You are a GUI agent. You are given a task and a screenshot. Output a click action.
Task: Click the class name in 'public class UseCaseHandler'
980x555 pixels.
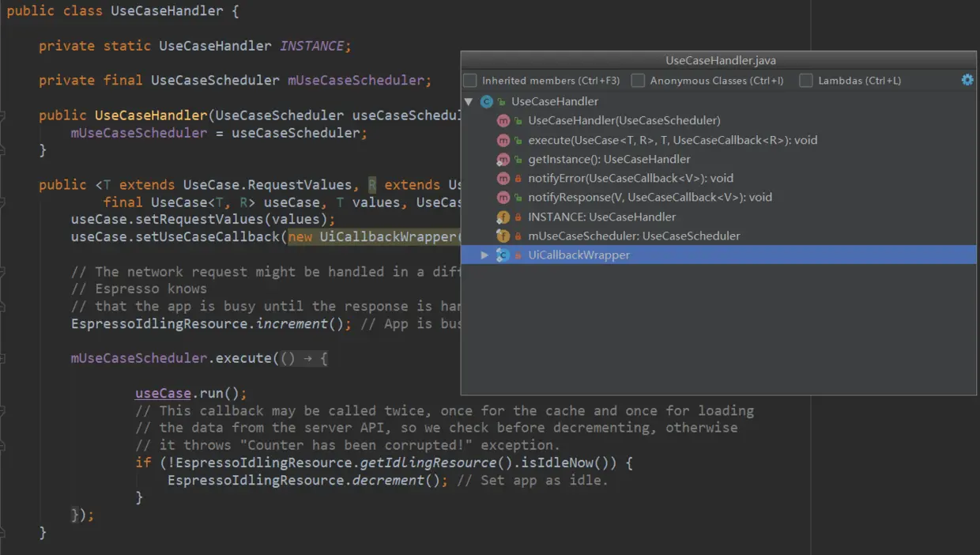pos(167,12)
